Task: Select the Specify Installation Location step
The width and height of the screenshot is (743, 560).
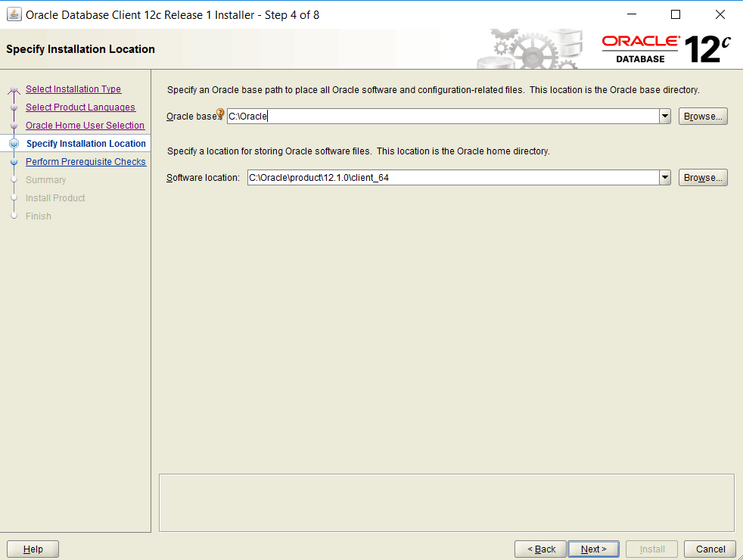Action: (85, 144)
